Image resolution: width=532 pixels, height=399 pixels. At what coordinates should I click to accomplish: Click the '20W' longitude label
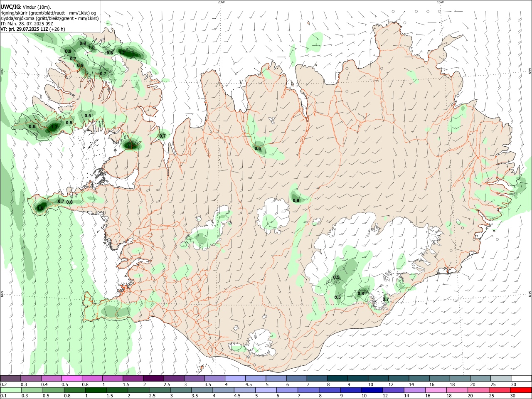[x=221, y=2]
